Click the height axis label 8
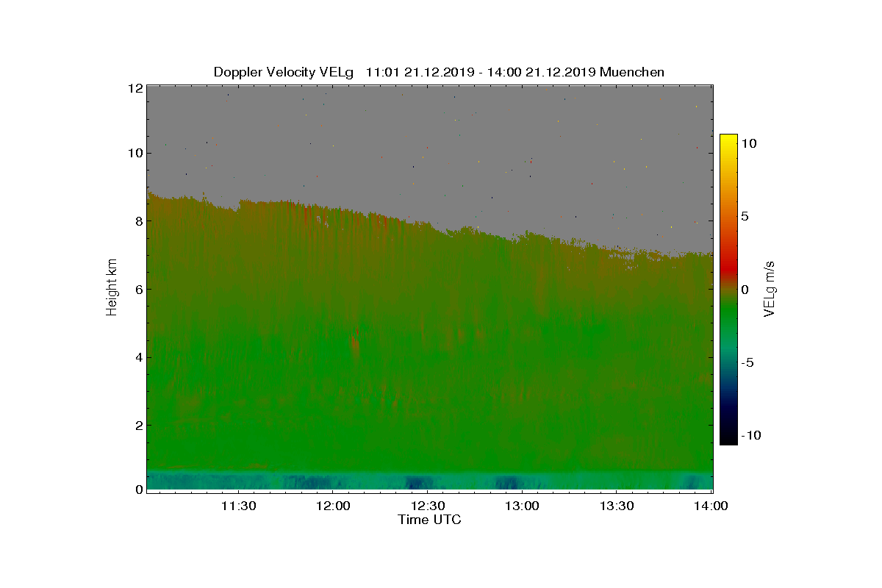The height and width of the screenshot is (588, 882). [138, 221]
